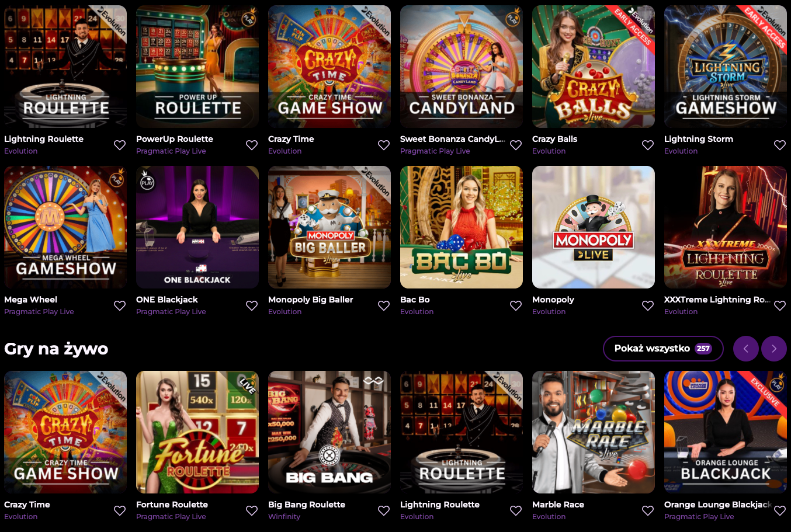Viewport: 791px width, 532px height.
Task: Open the Orange Lounge Blackjack thumbnail
Action: coord(726,432)
